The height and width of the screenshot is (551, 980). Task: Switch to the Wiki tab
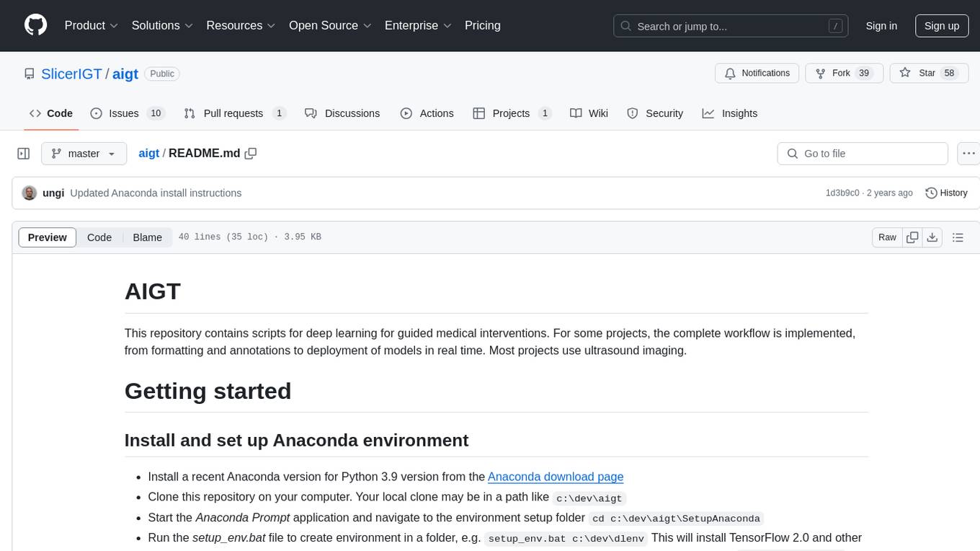589,113
